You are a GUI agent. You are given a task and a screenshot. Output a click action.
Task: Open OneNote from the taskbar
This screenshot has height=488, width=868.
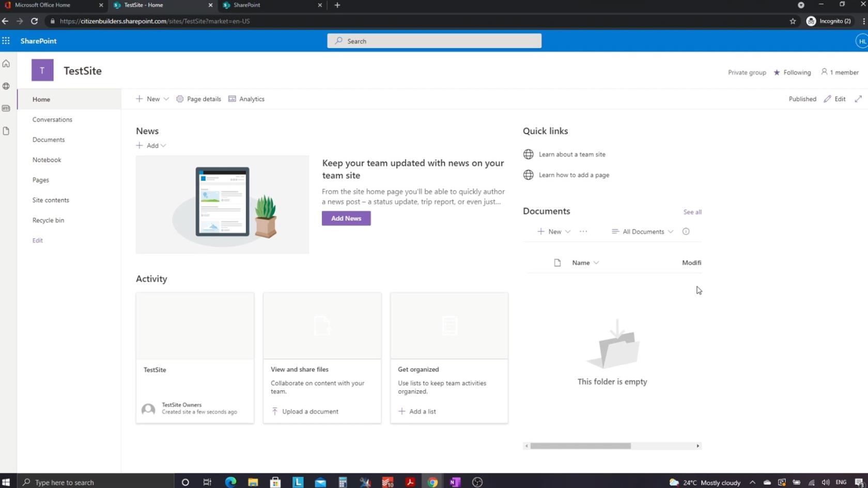(x=455, y=482)
